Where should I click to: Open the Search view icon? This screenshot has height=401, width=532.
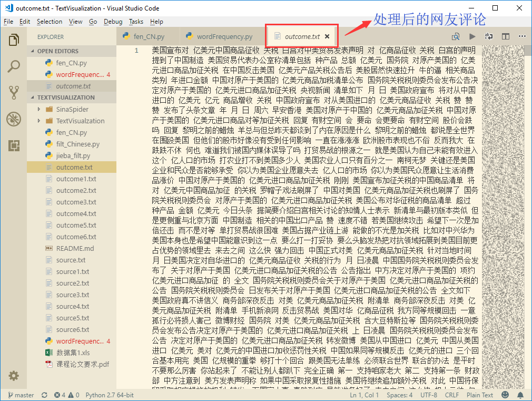pyautogui.click(x=14, y=66)
